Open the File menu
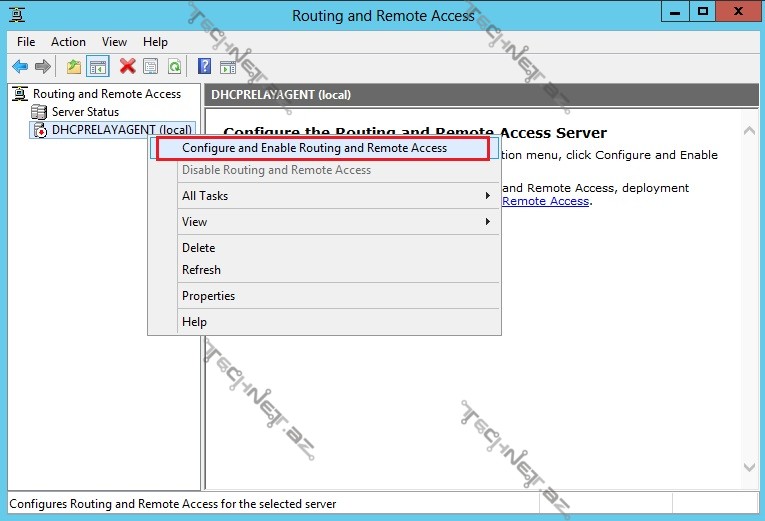 (x=26, y=42)
